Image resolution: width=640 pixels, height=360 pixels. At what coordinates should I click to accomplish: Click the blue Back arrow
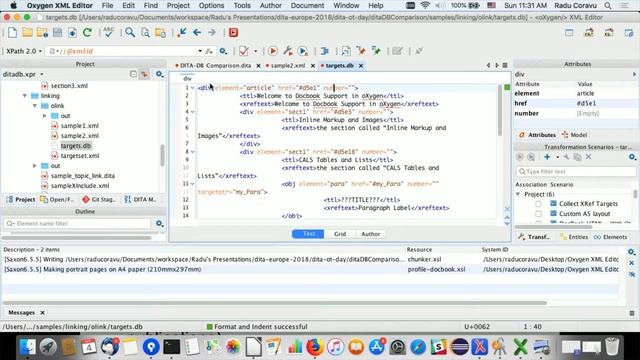[197, 32]
